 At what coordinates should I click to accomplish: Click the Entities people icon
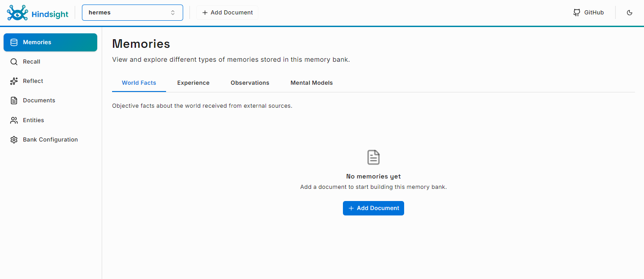point(14,120)
